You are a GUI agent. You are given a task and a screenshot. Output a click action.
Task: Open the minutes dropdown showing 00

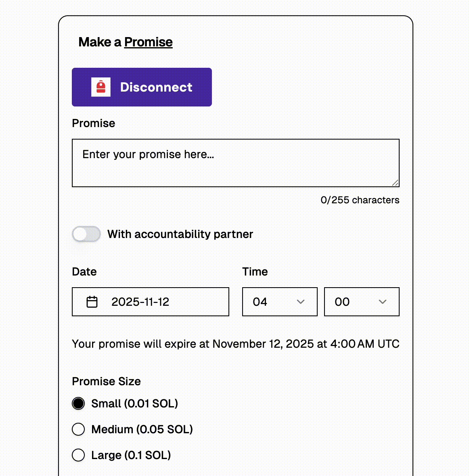tap(362, 302)
